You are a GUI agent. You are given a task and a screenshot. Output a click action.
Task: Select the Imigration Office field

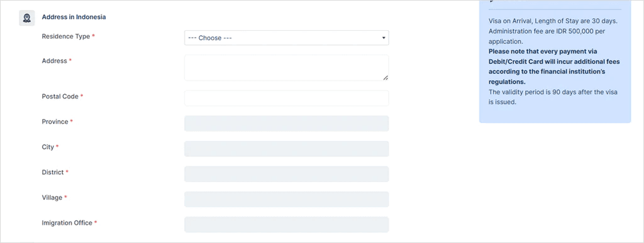point(286,225)
